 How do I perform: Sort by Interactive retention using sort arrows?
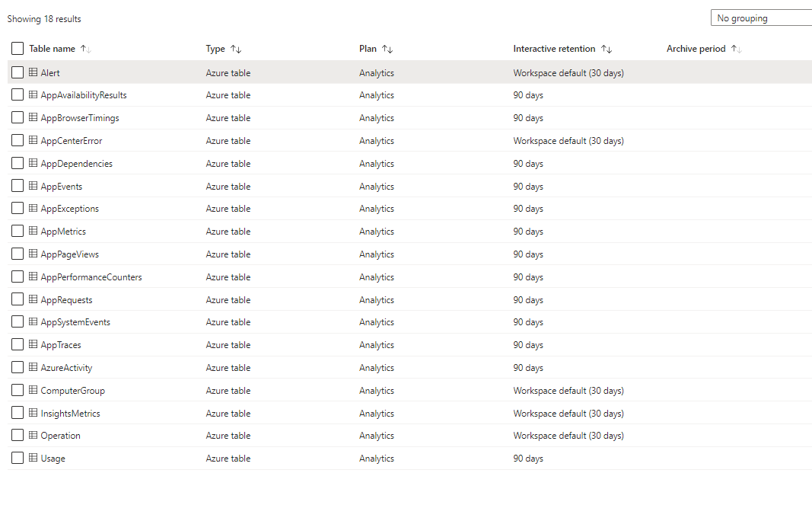pos(607,50)
